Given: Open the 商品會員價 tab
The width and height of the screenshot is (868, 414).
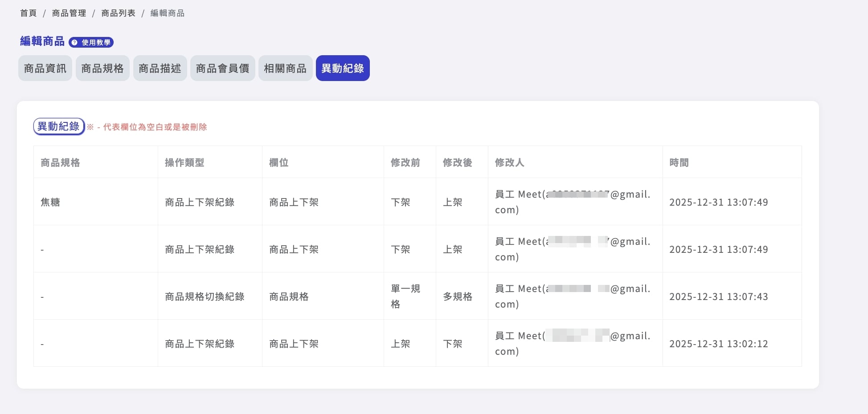Looking at the screenshot, I should coord(223,68).
